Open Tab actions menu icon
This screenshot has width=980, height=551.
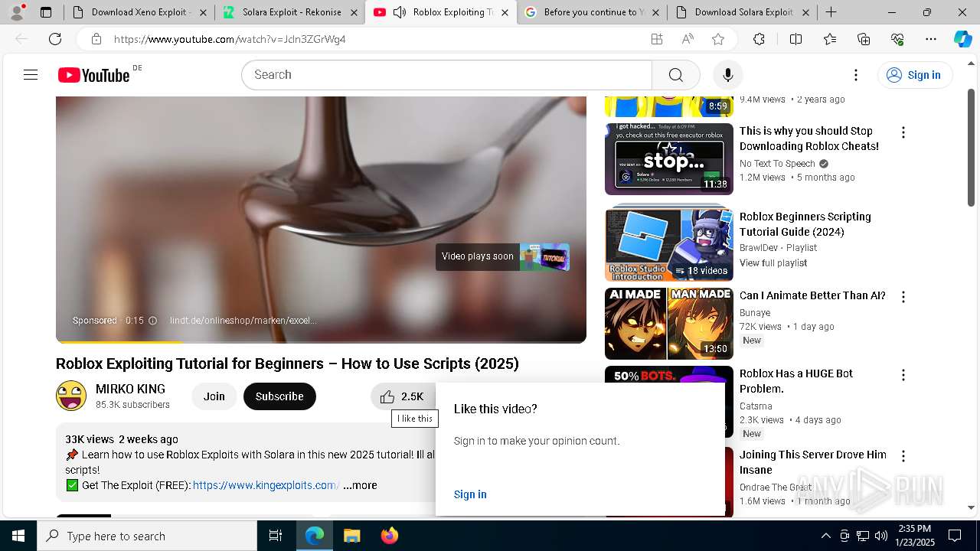pos(46,12)
